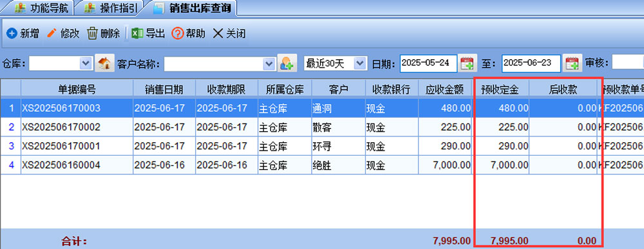Open 帮助 help icon
This screenshot has height=249, width=644.
[177, 33]
